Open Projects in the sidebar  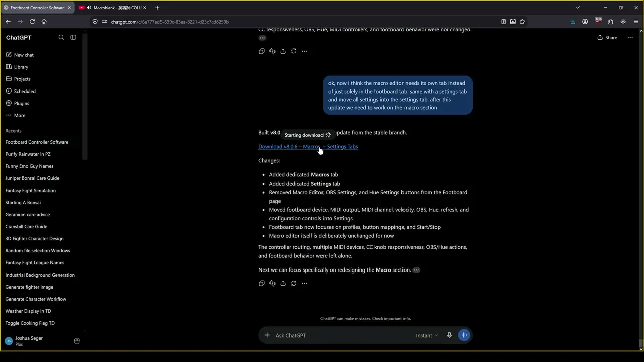pos(22,79)
